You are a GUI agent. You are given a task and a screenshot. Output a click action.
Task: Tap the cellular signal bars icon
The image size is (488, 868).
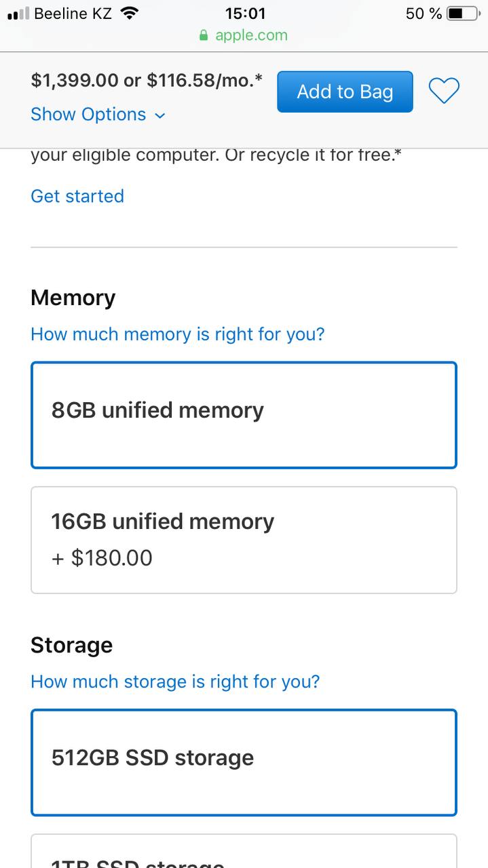18,14
